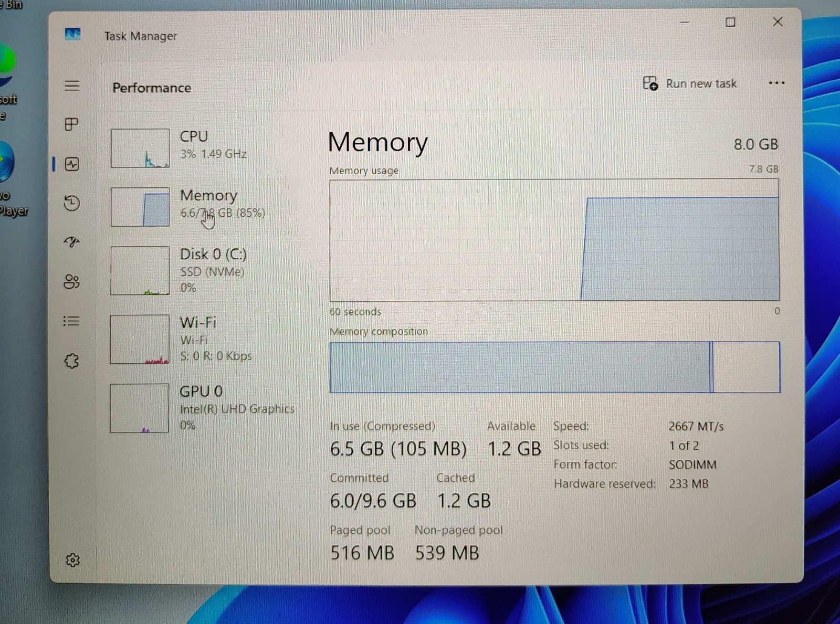Select the Performance page icon
This screenshot has width=840, height=624.
click(x=72, y=164)
